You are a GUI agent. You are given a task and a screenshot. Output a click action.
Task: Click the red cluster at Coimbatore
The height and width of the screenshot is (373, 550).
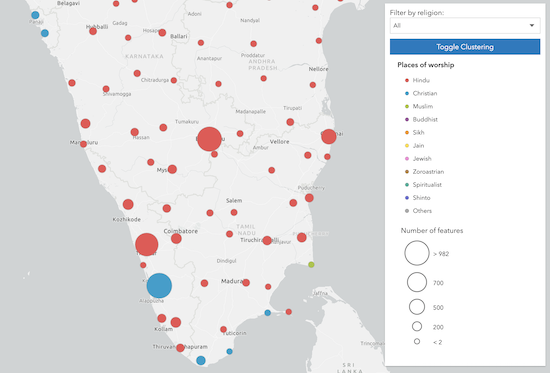coord(176,239)
